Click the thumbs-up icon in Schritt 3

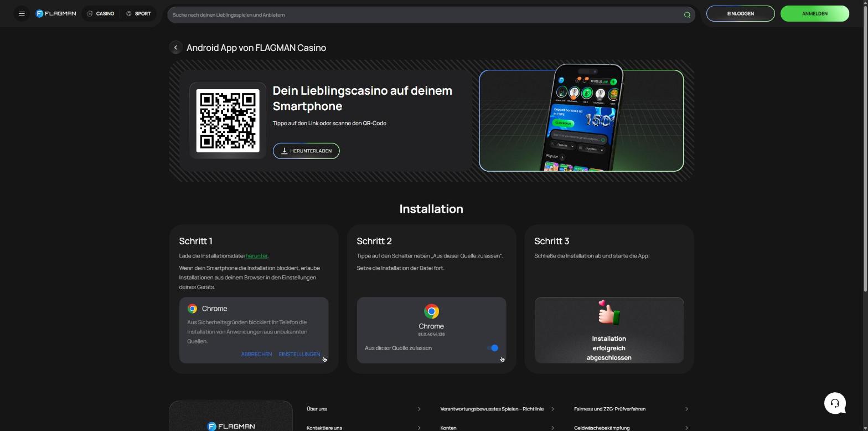click(609, 312)
